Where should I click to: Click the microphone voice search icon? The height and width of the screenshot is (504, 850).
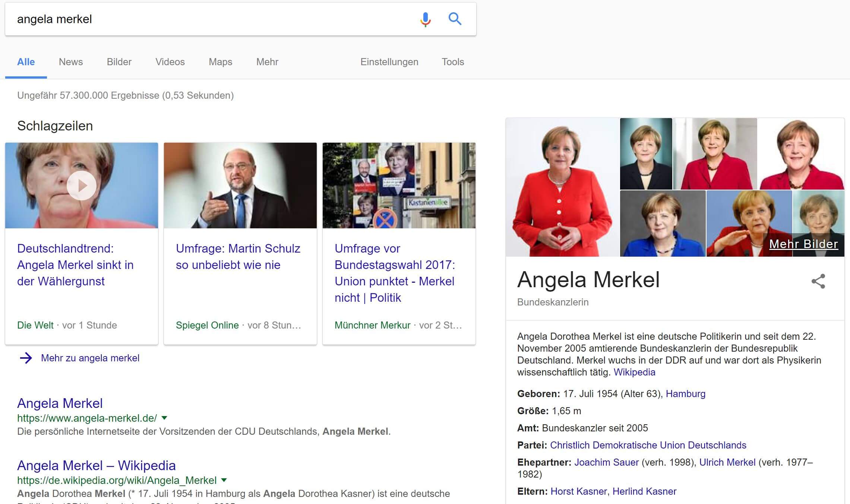click(x=425, y=19)
